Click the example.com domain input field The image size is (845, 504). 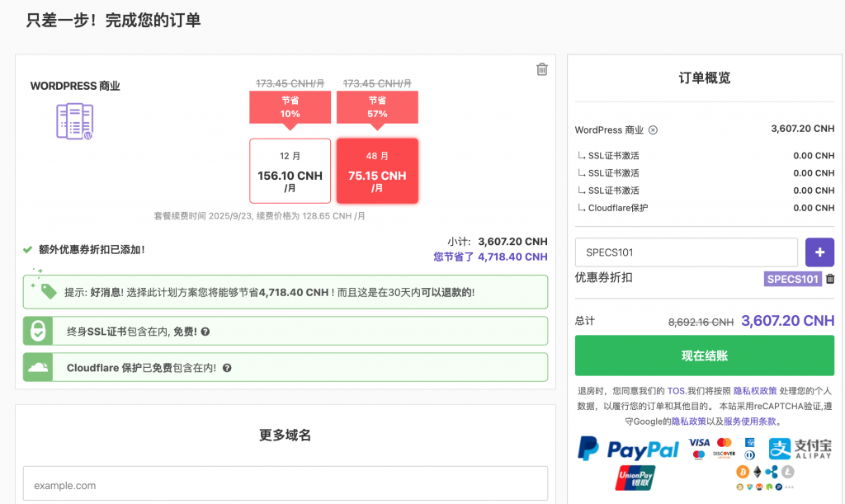pyautogui.click(x=285, y=485)
